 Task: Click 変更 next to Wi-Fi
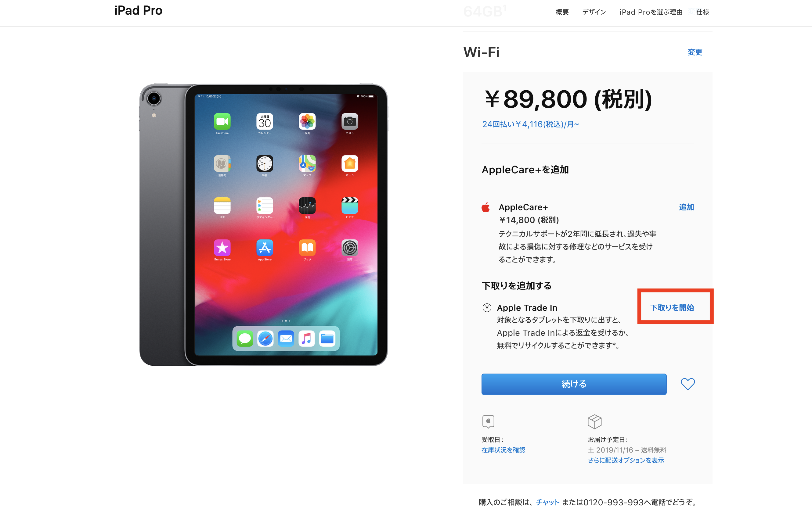[695, 52]
